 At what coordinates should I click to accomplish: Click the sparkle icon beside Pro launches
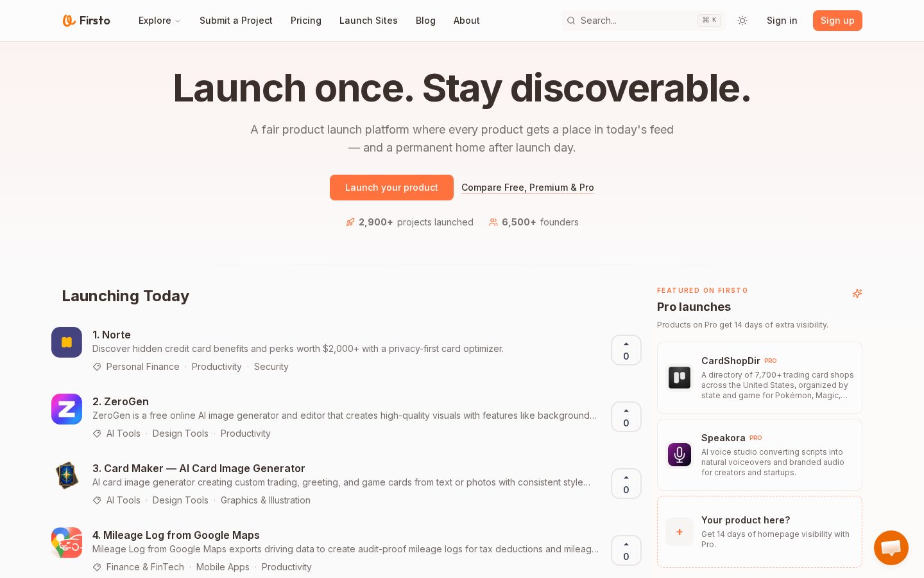coord(857,293)
